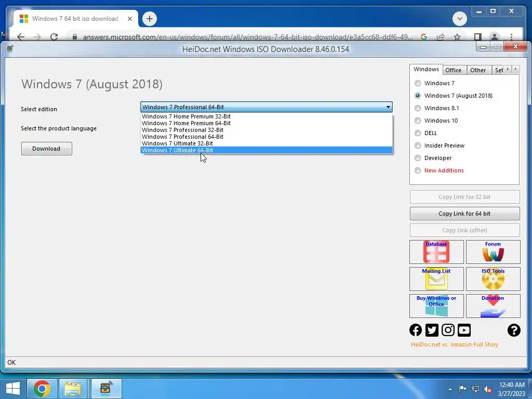532x399 pixels.
Task: Choose Windows 7 Home Premium 32-Bit
Action: tap(267, 116)
